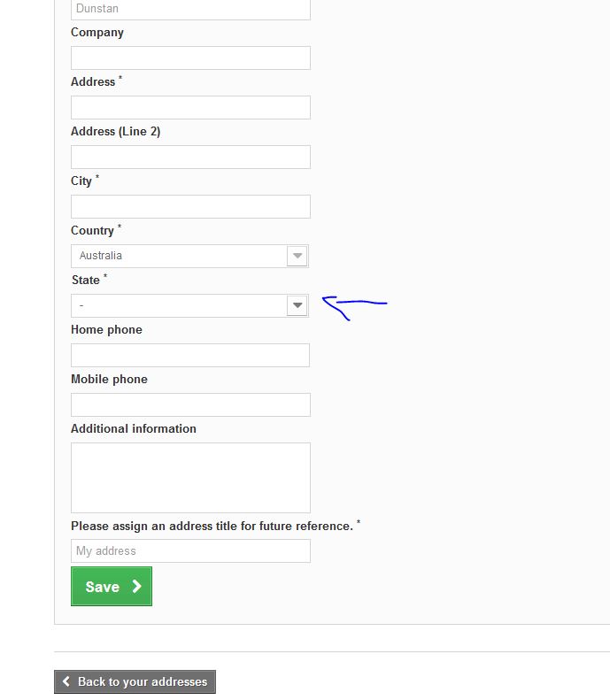
Task: Go back to your addresses
Action: 135,681
